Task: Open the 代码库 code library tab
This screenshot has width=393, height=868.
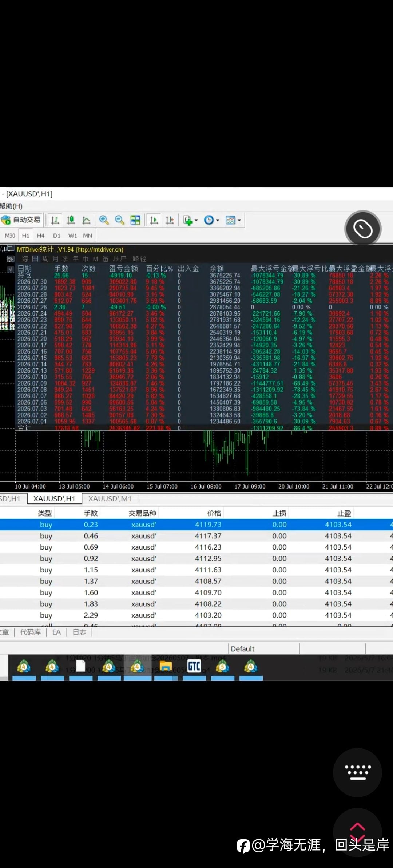Action: pos(30,632)
